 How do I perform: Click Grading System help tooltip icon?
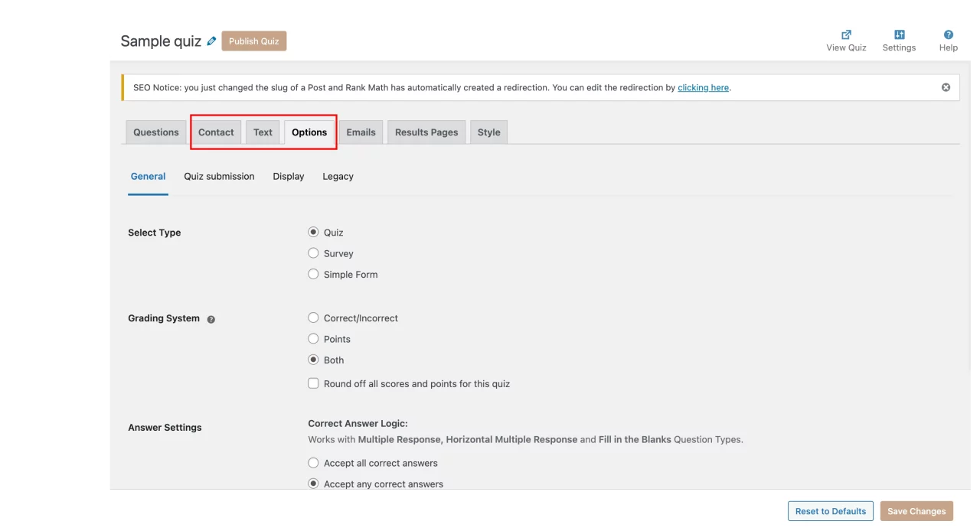coord(211,319)
